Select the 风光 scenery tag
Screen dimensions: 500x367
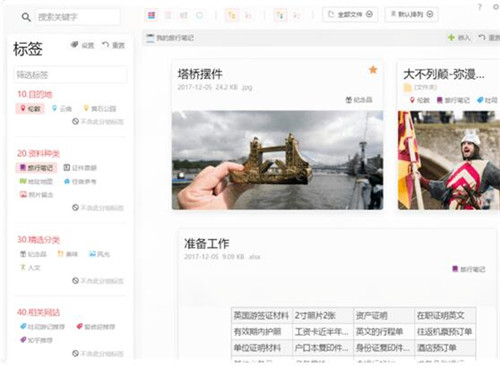click(99, 254)
